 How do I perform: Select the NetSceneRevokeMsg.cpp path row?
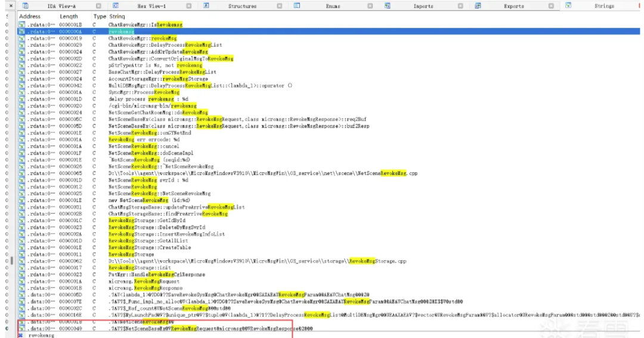pyautogui.click(x=329, y=173)
